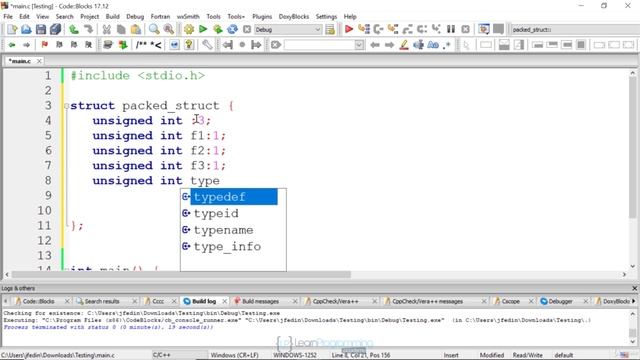Image resolution: width=640 pixels, height=360 pixels.
Task: Open the Build menu
Action: [x=112, y=17]
